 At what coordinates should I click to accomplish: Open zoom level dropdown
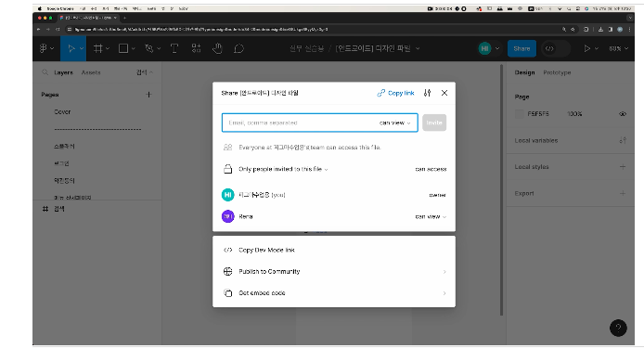click(618, 48)
